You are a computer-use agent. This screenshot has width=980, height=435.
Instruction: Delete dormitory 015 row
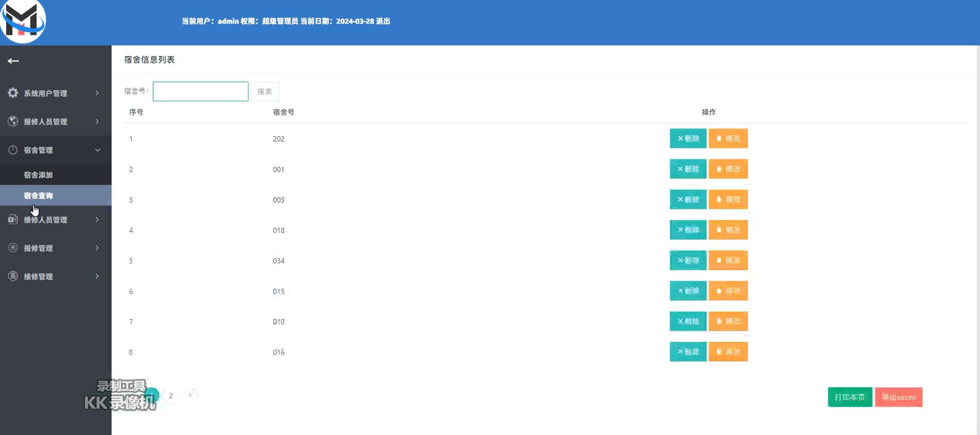coord(688,291)
